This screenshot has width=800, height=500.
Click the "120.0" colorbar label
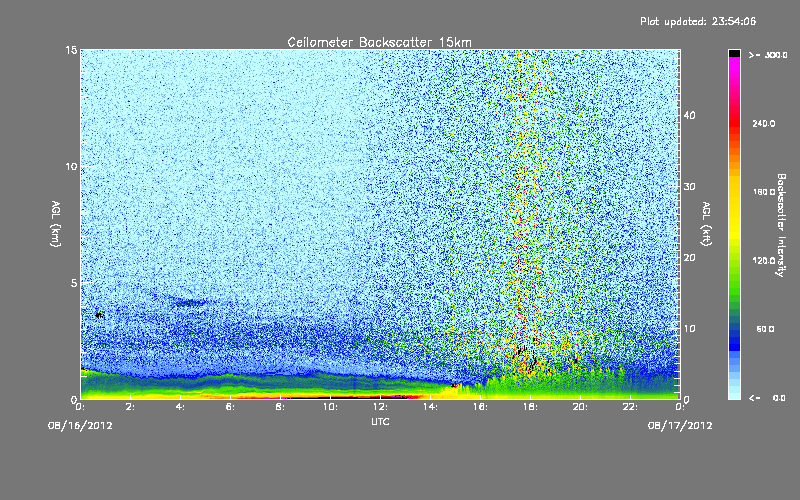(x=764, y=261)
